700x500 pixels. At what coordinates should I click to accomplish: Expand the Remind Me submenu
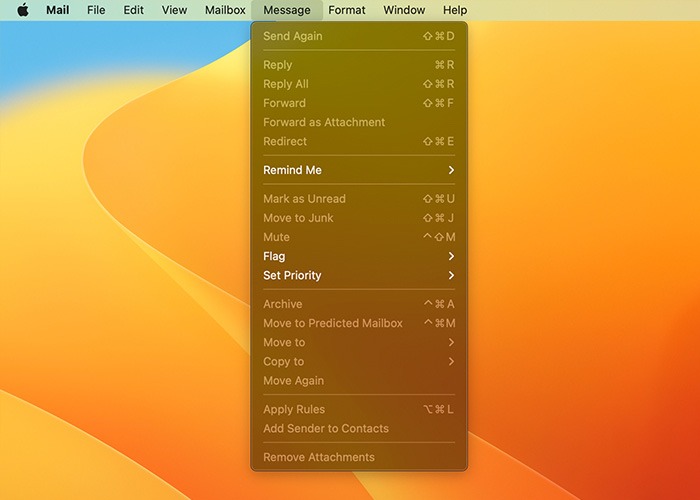click(x=359, y=170)
